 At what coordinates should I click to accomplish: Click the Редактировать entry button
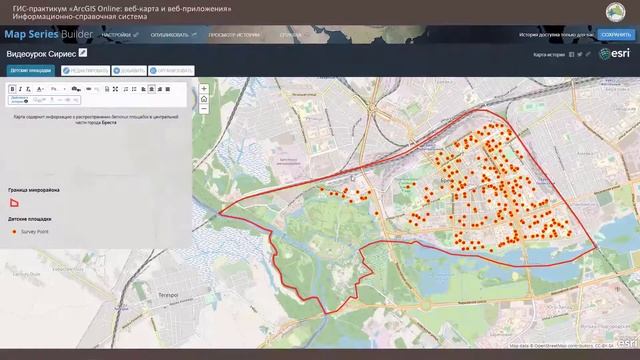point(86,71)
